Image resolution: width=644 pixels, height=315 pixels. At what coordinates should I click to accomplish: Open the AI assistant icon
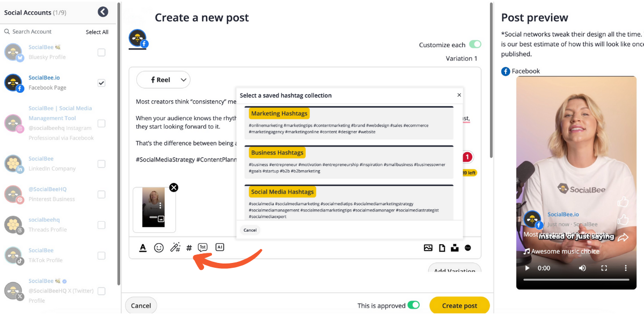pos(219,247)
